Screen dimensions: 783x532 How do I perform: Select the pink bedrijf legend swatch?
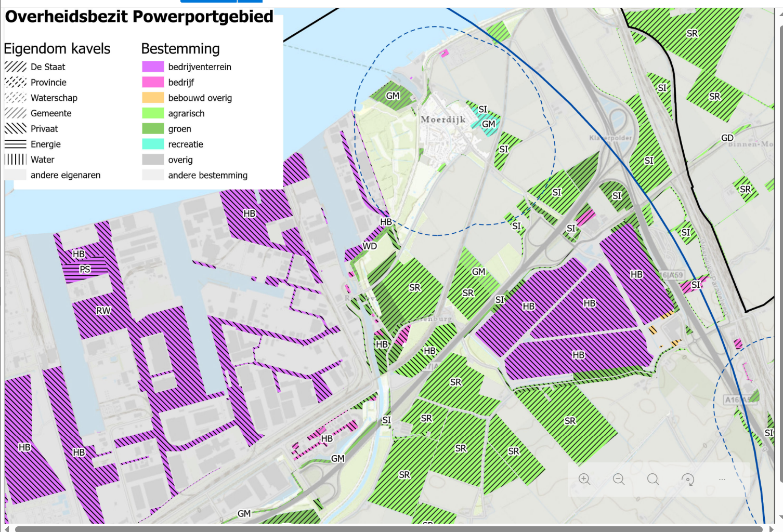click(x=153, y=83)
